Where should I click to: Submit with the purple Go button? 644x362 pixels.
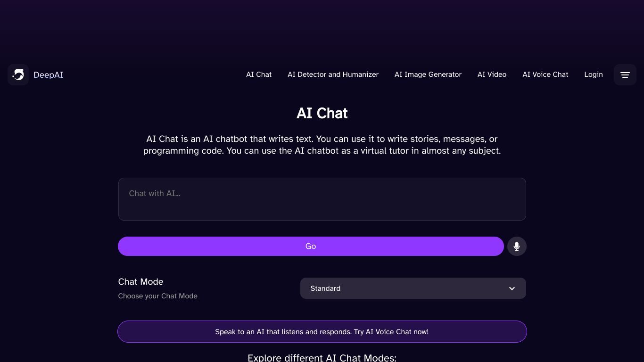(x=311, y=246)
